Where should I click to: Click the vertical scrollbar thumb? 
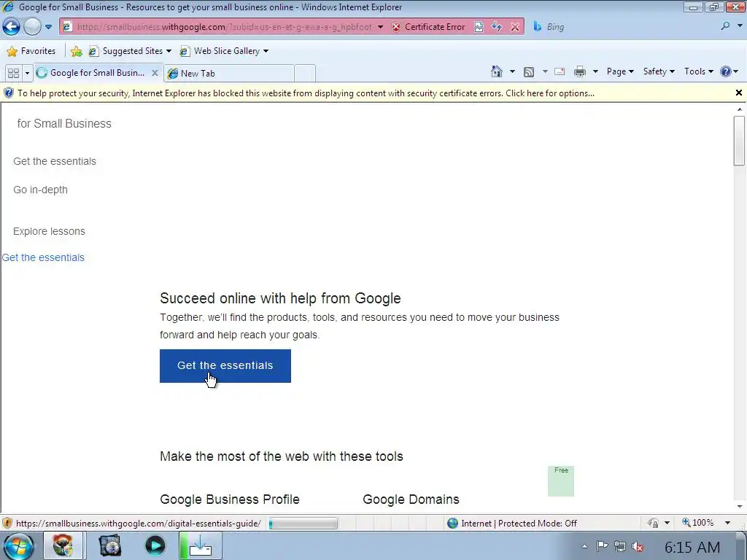(740, 141)
